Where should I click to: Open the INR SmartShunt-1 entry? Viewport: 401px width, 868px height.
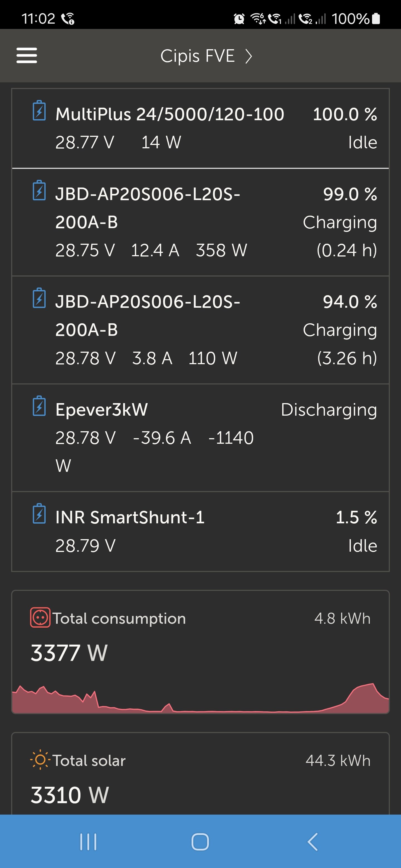200,531
